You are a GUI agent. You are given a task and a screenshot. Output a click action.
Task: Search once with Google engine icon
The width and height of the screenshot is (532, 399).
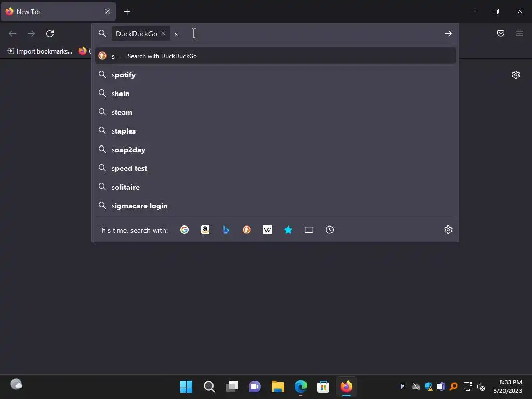(184, 230)
